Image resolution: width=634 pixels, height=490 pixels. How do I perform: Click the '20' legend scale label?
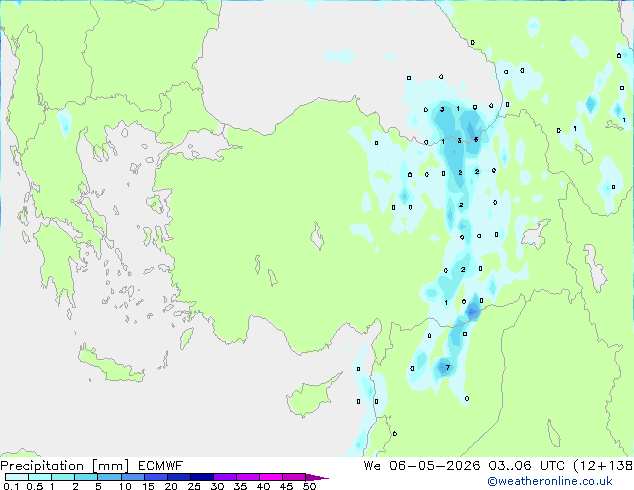pos(171,486)
